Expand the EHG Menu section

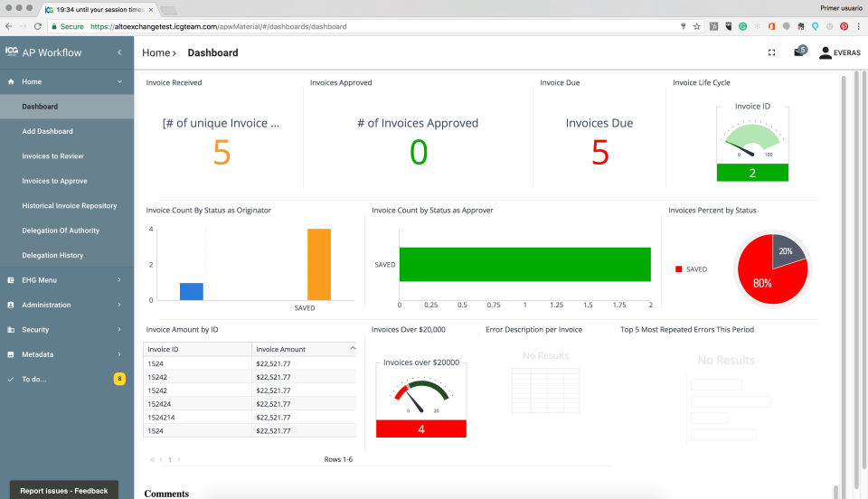[x=63, y=280]
